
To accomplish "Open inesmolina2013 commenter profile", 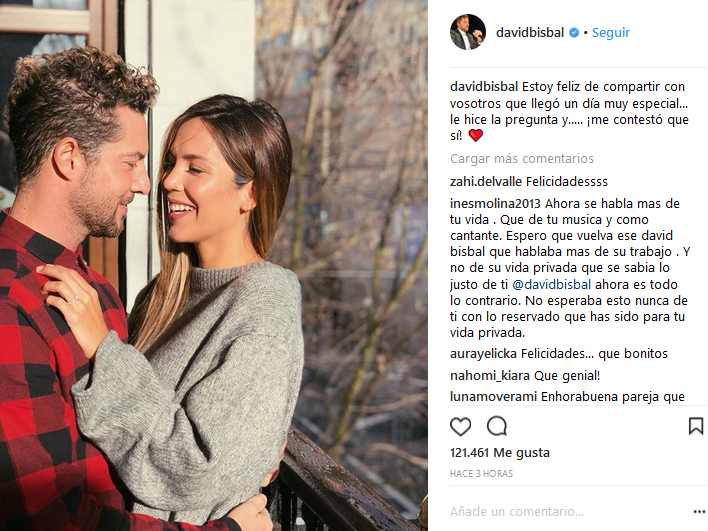I will click(495, 204).
